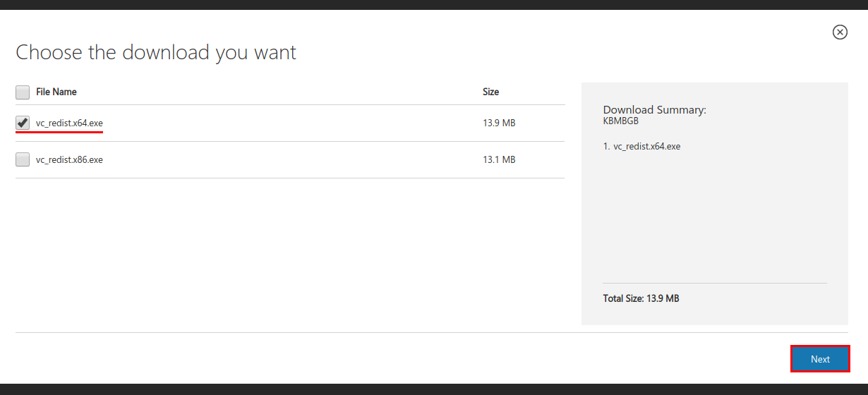Toggle the select-all checkbox beside File Name

(x=23, y=92)
